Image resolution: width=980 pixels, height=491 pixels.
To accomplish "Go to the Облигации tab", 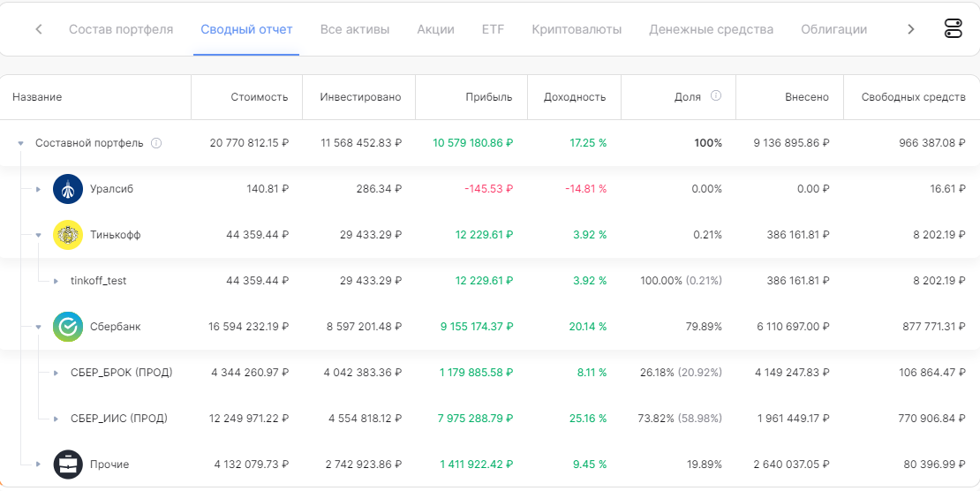I will [x=833, y=29].
